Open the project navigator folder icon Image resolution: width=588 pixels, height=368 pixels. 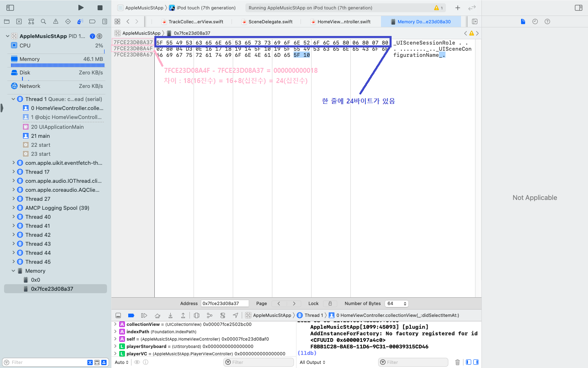pyautogui.click(x=7, y=22)
